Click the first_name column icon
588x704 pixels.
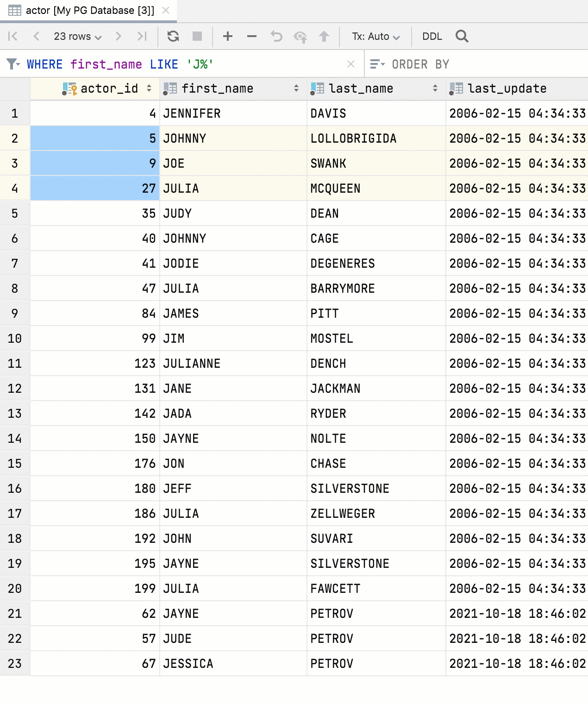click(x=170, y=89)
